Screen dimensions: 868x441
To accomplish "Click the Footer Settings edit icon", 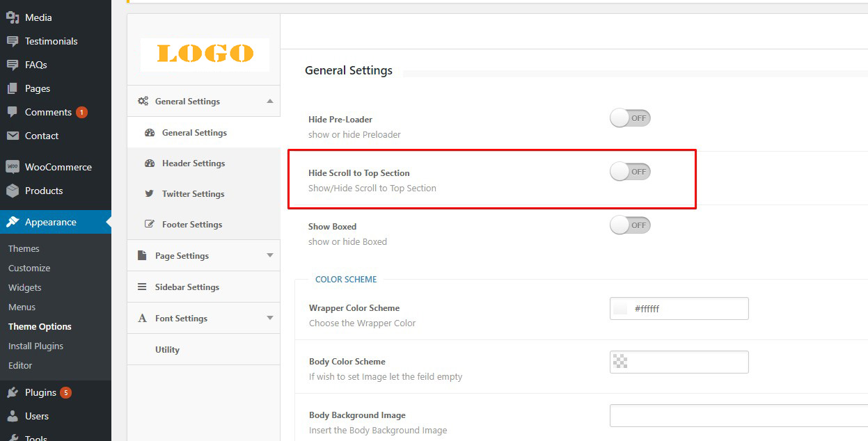I will click(149, 225).
